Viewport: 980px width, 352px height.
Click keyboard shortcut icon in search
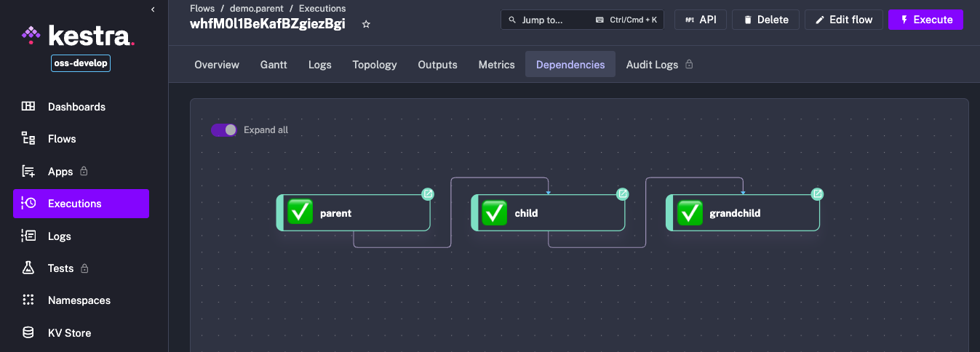click(x=599, y=20)
